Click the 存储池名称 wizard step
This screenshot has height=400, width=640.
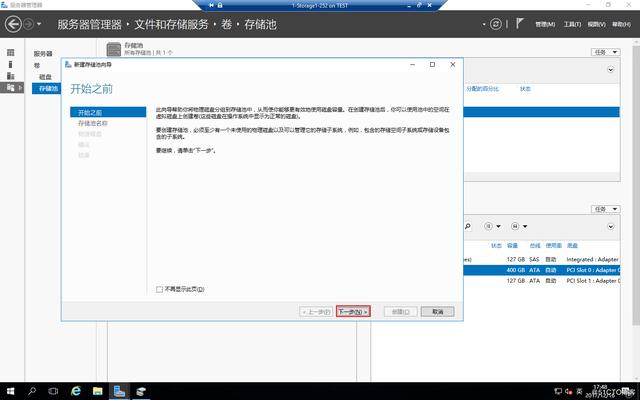pos(93,123)
